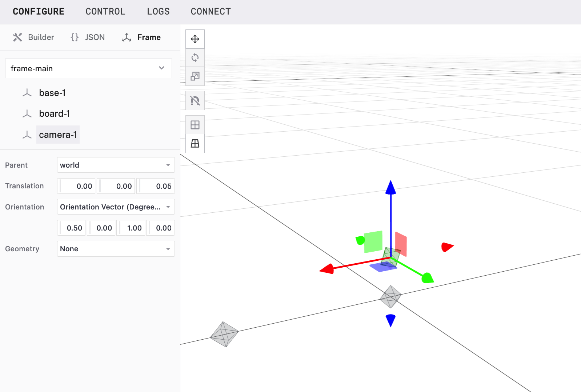Switch to perspective grid view icon
Screen dimensions: 581x392
195,144
